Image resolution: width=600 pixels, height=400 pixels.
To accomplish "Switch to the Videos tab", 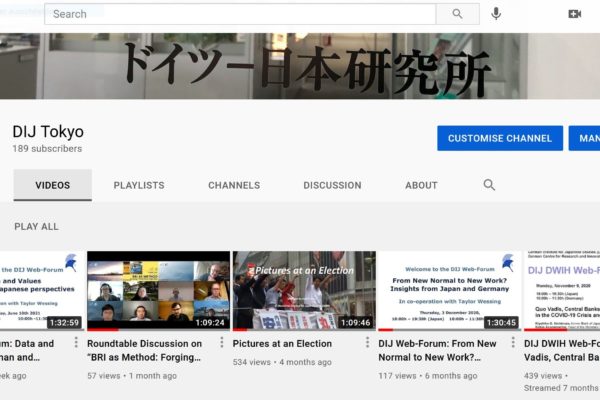I will click(x=53, y=185).
